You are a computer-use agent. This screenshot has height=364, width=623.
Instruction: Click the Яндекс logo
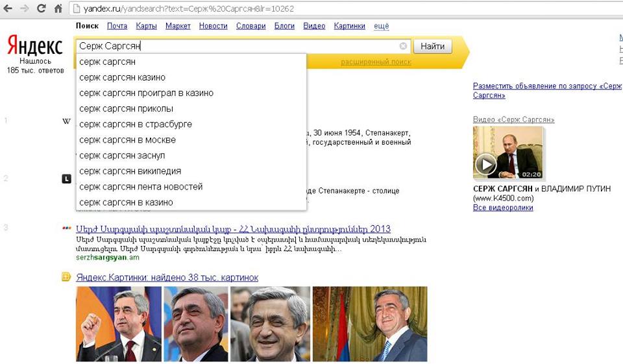coord(35,47)
